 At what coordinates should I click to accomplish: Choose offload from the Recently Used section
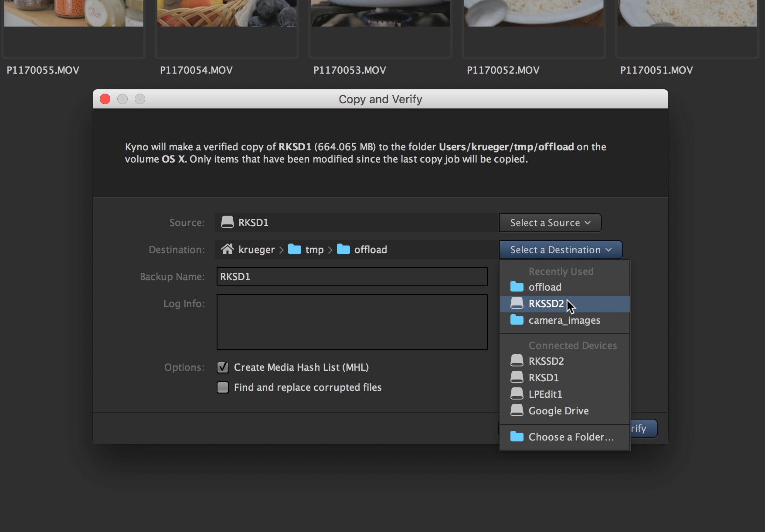coord(544,287)
